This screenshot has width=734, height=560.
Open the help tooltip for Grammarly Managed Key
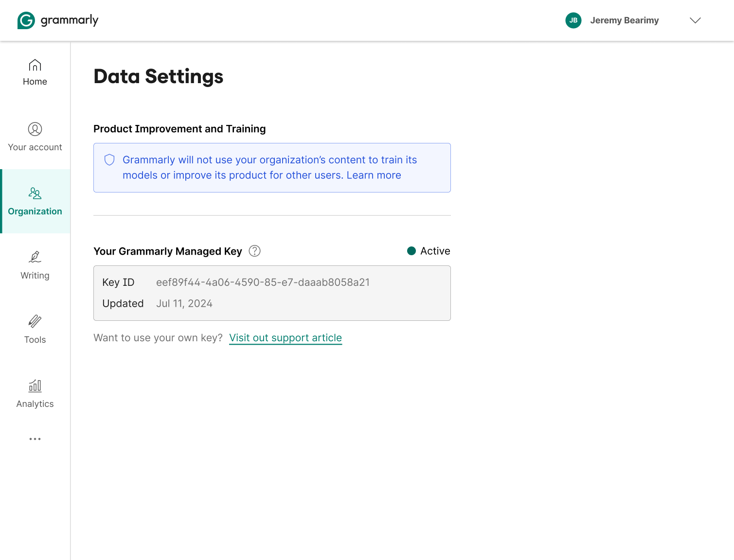[254, 251]
